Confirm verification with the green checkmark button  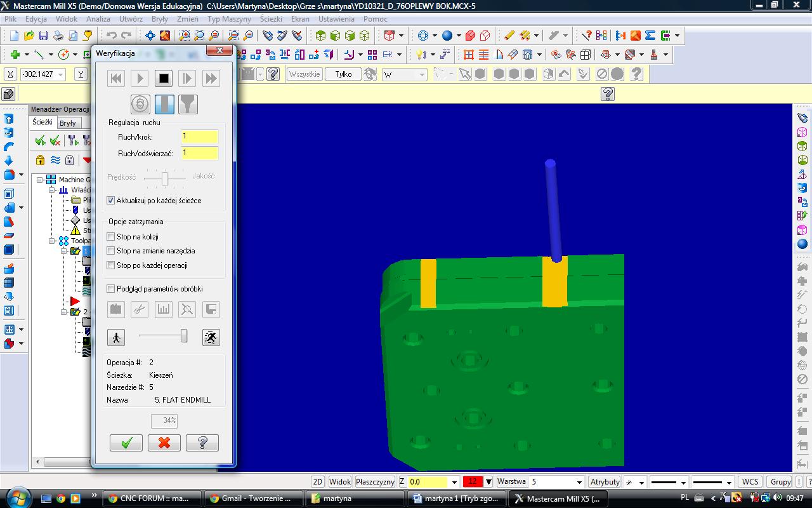[x=126, y=443]
